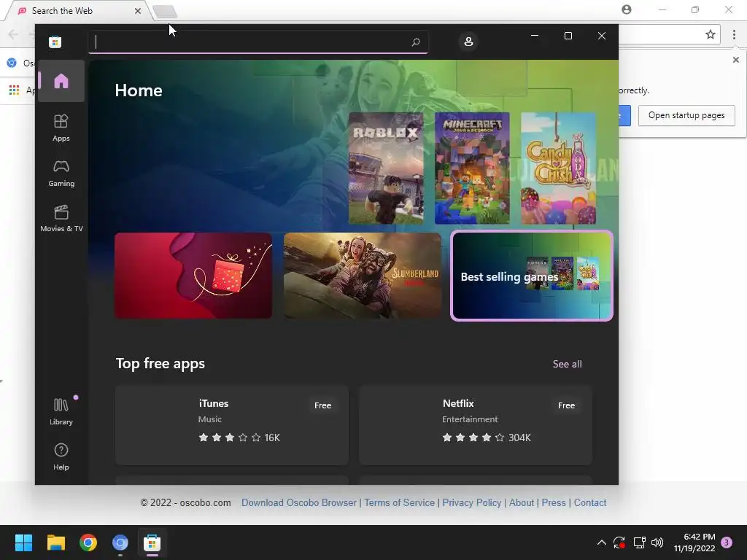Click the search magnifier icon in Store
This screenshot has width=747, height=560.
pos(415,42)
